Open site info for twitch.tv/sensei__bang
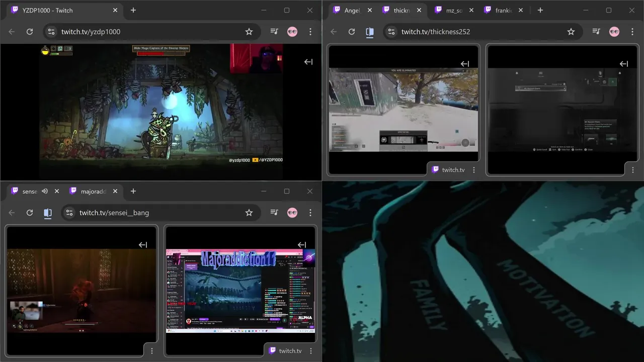 click(69, 213)
